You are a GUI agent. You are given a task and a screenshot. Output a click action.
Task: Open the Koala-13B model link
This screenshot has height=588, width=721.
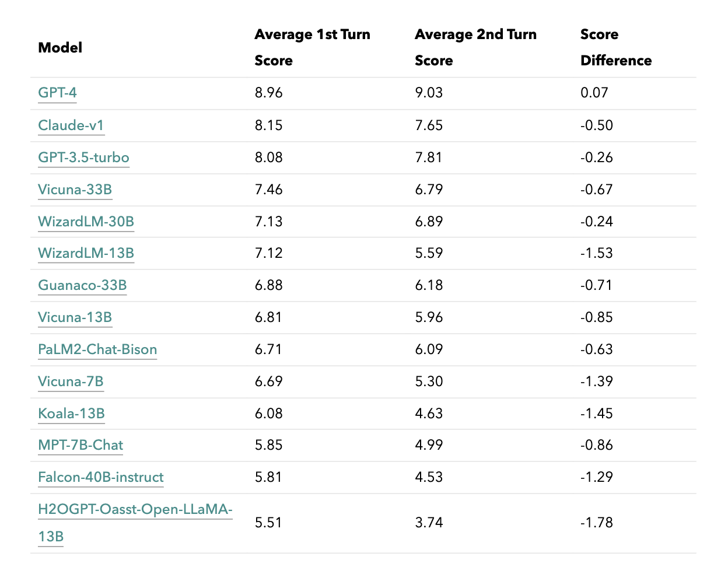pos(71,414)
